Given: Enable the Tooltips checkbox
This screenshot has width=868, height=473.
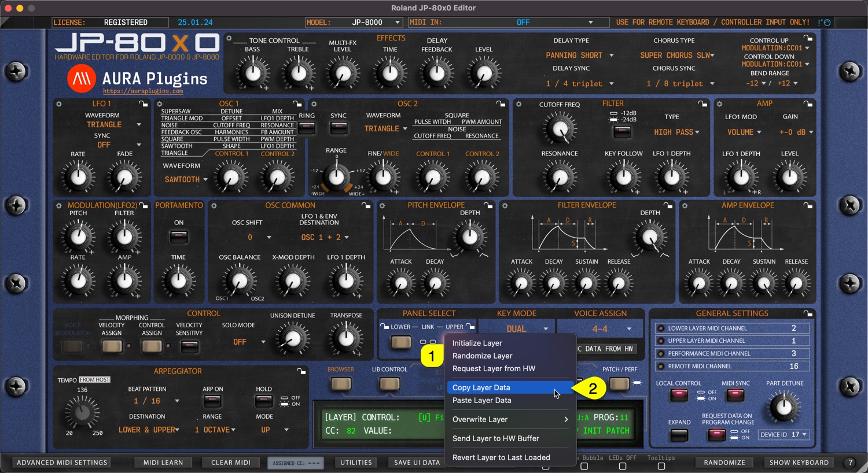Looking at the screenshot, I should [x=661, y=466].
